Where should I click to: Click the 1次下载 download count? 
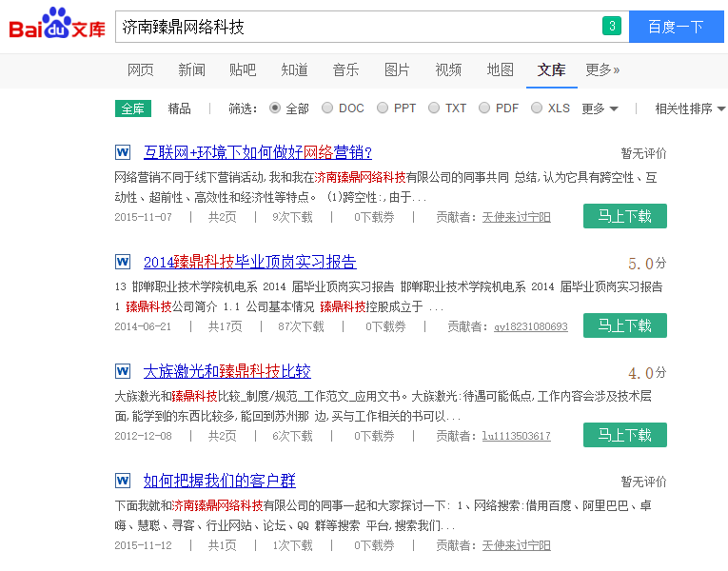tap(292, 545)
